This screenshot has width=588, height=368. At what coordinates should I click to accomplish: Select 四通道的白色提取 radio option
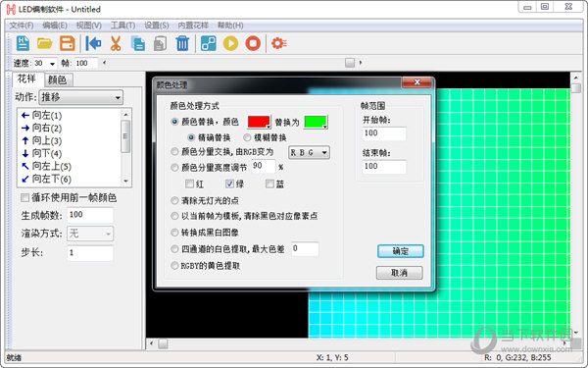tap(174, 249)
